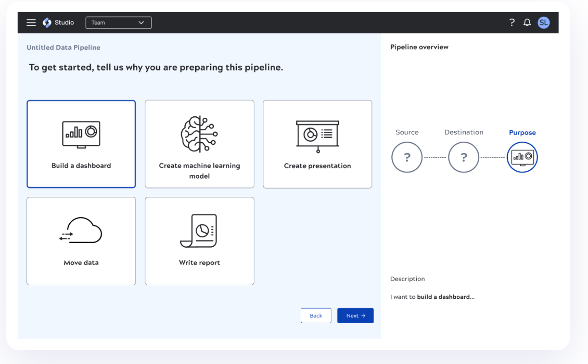
Task: Click the brain icon for machine learning
Action: [x=199, y=134]
